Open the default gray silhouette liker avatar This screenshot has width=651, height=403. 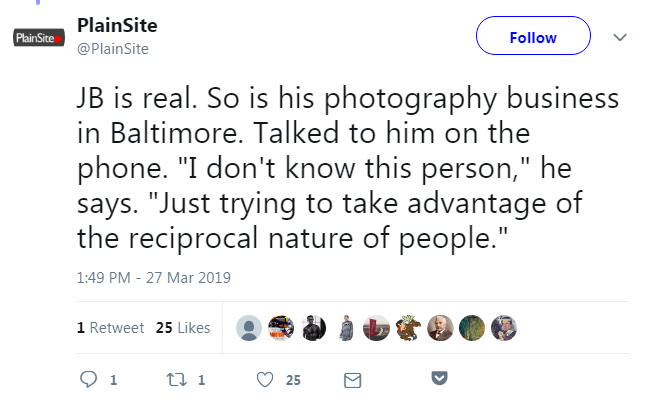[251, 328]
